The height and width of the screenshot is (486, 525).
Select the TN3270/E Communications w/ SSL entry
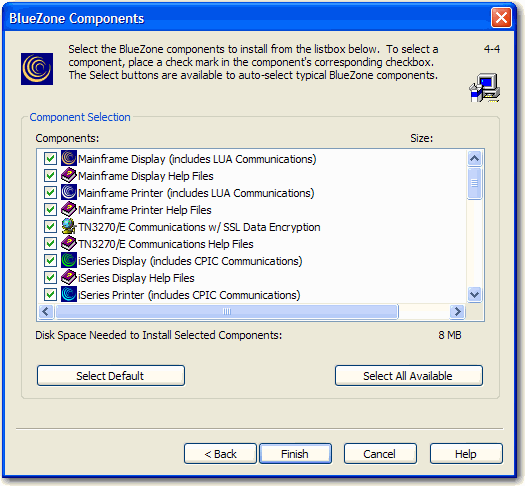199,227
